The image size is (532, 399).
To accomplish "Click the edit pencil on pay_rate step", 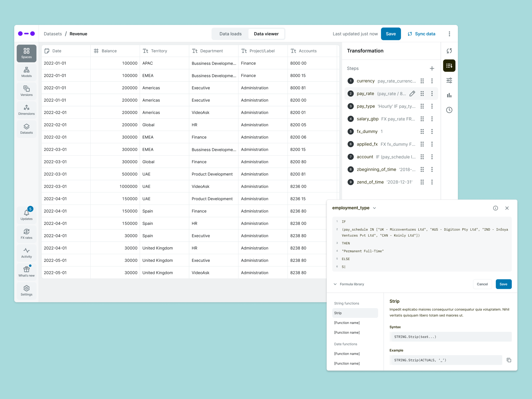I will [x=412, y=94].
